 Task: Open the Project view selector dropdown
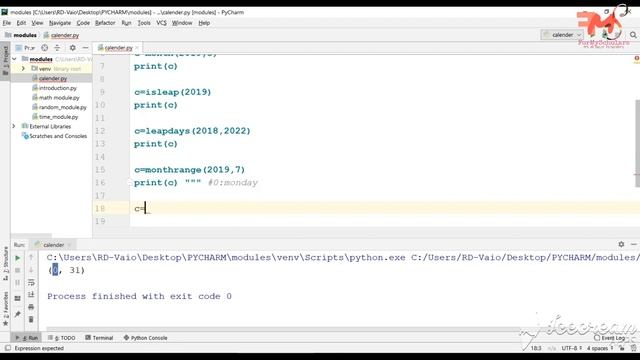pos(25,48)
